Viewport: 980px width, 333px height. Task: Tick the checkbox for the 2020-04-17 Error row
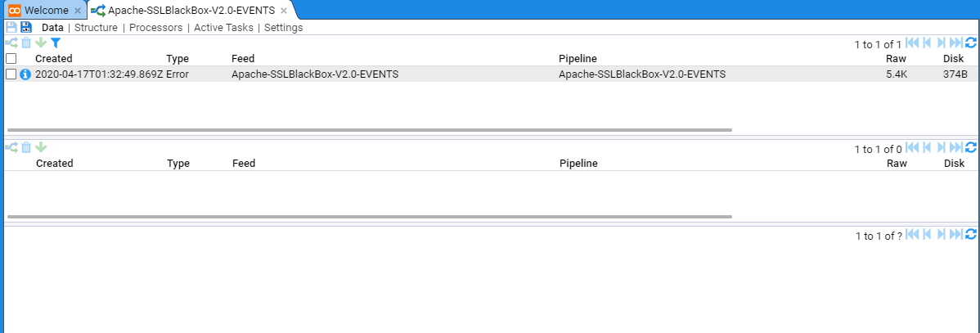[11, 74]
